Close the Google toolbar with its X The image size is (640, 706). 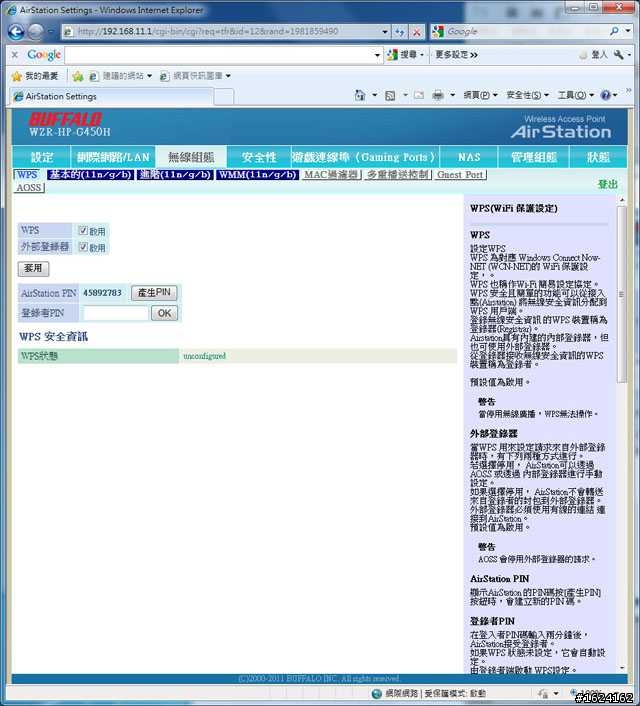[15, 55]
